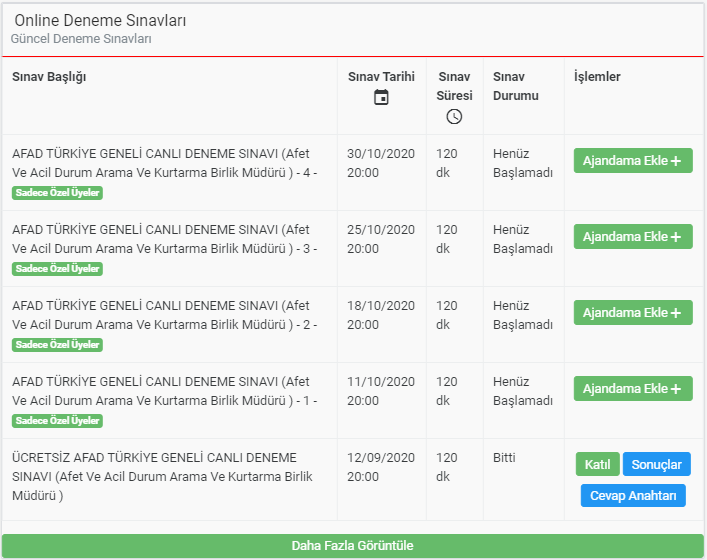Click the Sadece Özel Üyeler badge on exam 1
Viewport: 707px width, 560px height.
coord(57,421)
